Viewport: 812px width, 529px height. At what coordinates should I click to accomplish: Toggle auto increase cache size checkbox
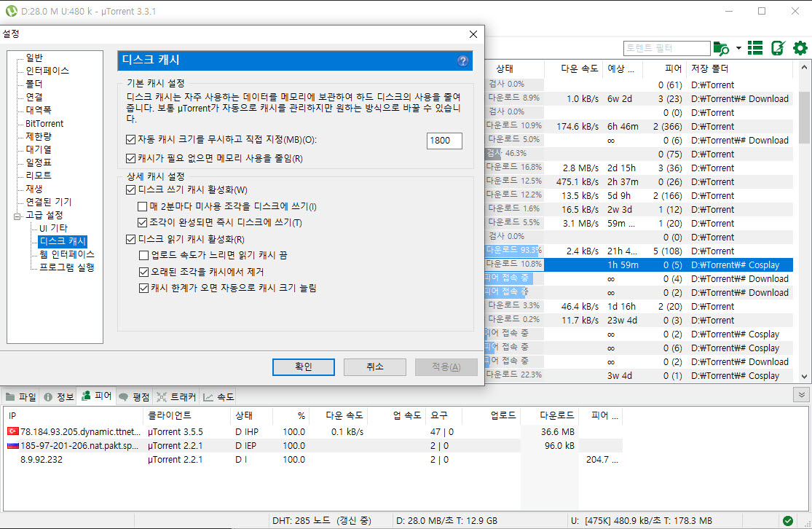coord(144,288)
